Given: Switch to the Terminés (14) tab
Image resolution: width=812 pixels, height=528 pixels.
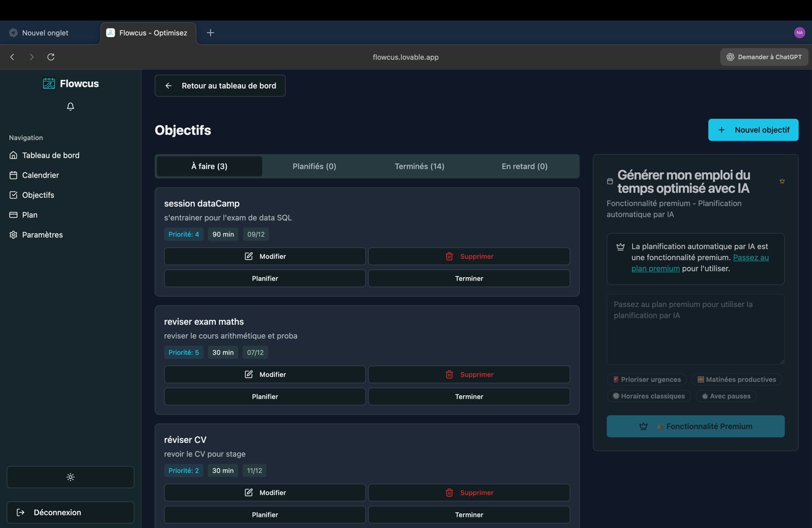Looking at the screenshot, I should [x=419, y=166].
